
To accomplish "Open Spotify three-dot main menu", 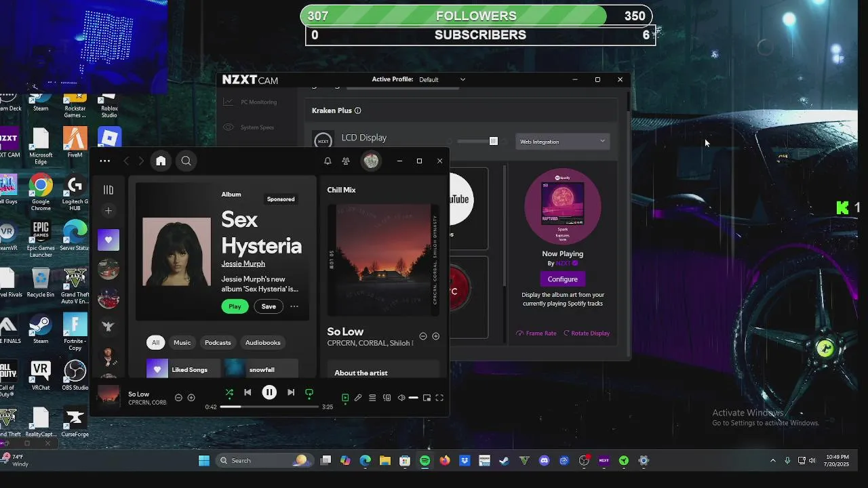I will coord(104,161).
